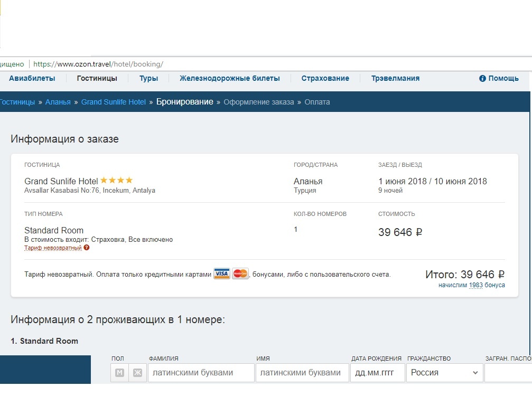Open the Туры menu item

pos(148,78)
